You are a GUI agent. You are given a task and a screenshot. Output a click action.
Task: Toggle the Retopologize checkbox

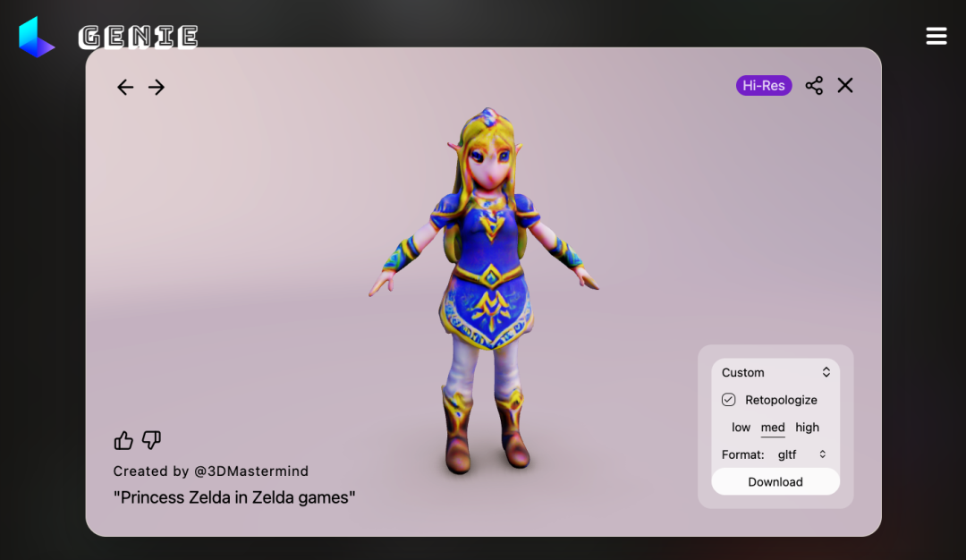[728, 400]
